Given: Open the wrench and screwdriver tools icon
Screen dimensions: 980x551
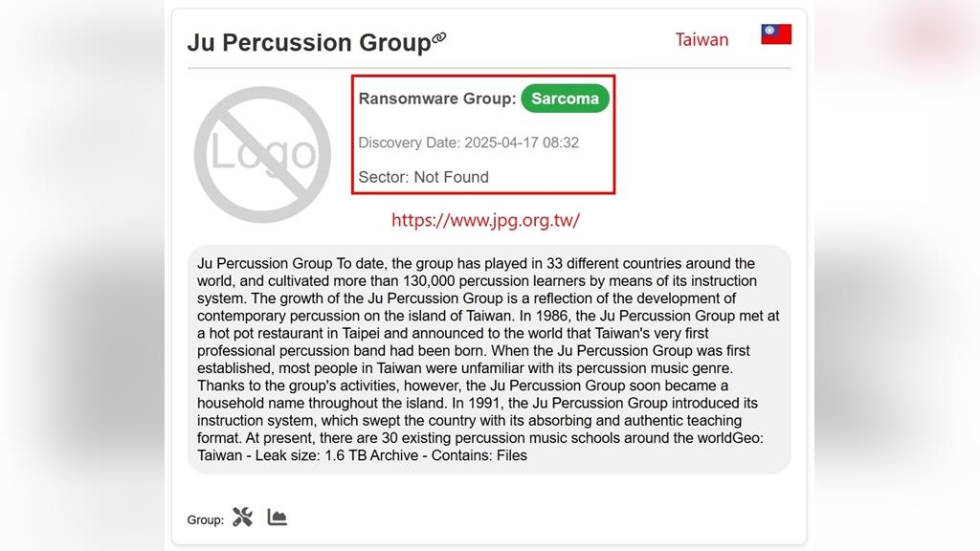Looking at the screenshot, I should [x=243, y=518].
